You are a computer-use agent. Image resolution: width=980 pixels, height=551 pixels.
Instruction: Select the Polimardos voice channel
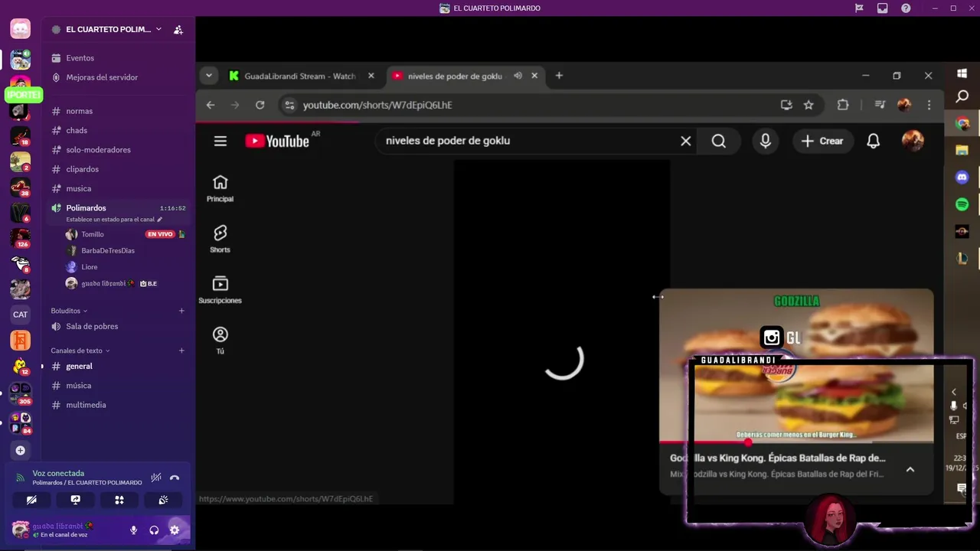(86, 207)
